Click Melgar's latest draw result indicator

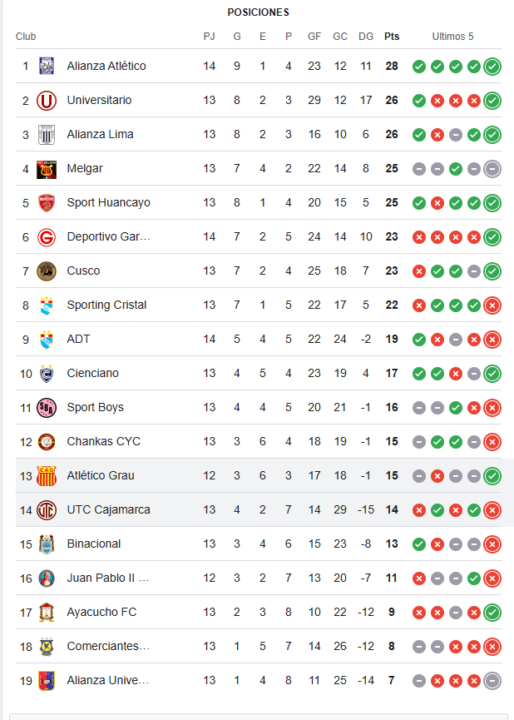(x=492, y=169)
